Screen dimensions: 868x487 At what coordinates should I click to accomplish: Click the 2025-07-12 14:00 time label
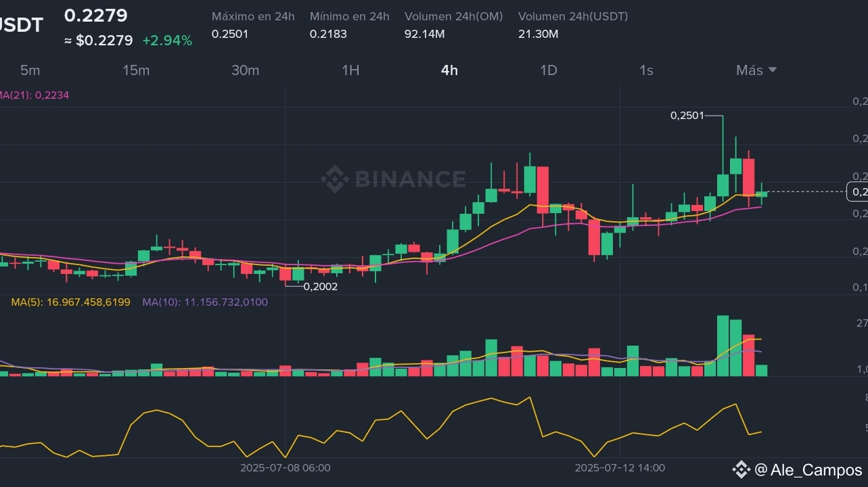pos(620,467)
